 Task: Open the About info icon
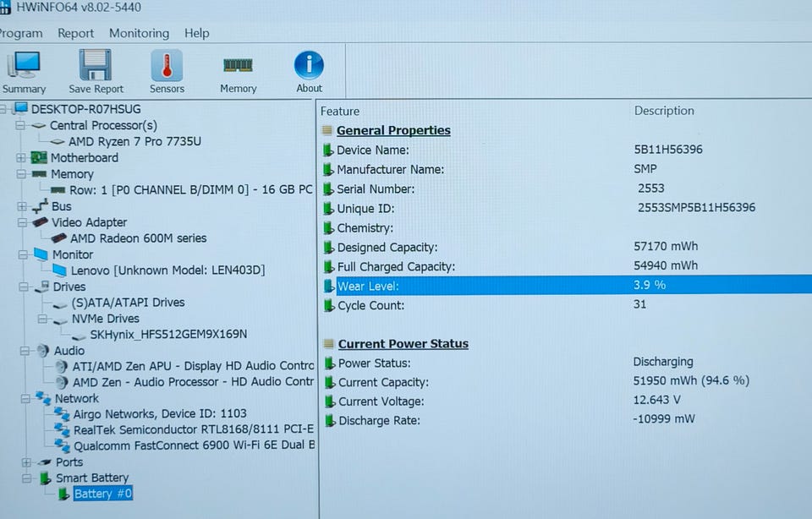point(309,65)
